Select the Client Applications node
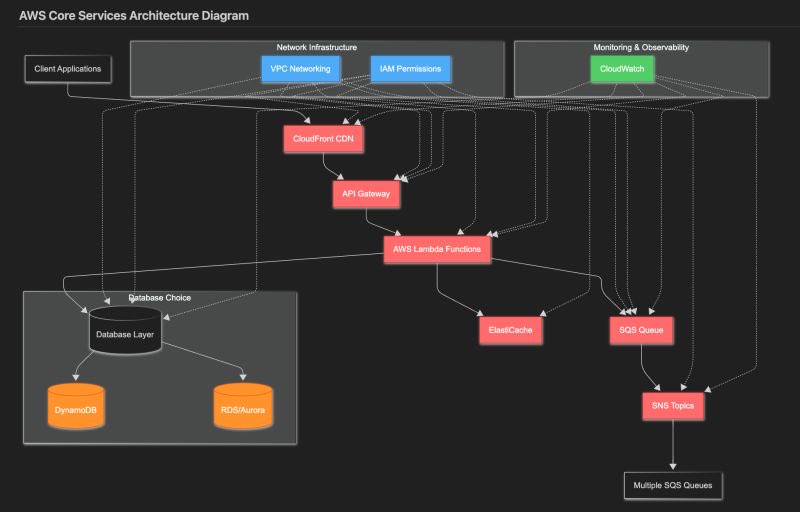Image resolution: width=800 pixels, height=512 pixels. click(68, 69)
